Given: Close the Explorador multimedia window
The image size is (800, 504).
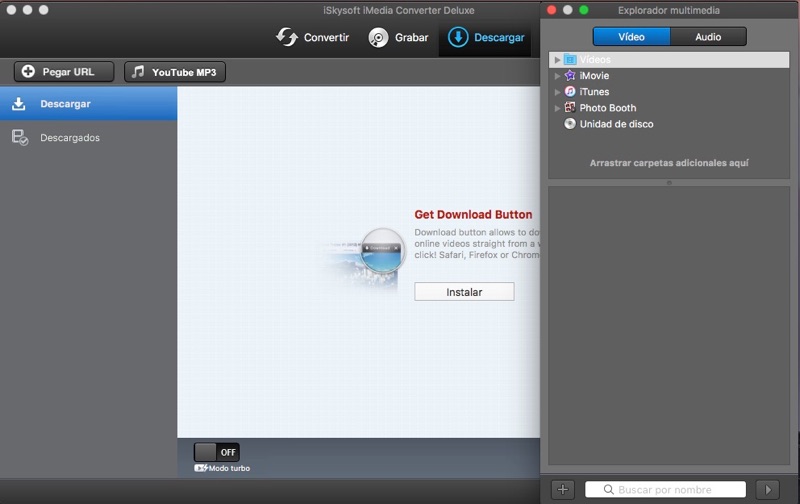Looking at the screenshot, I should click(x=552, y=10).
